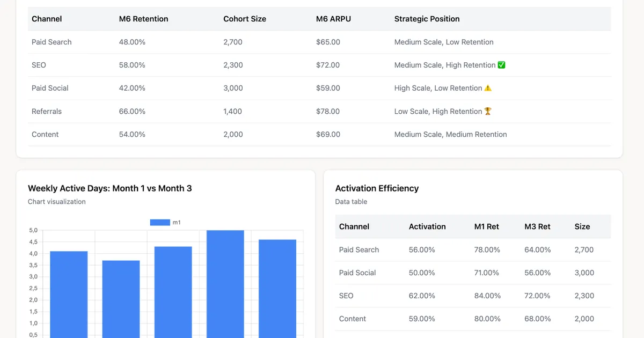This screenshot has width=644, height=338.
Task: Click the green checkmark emoji in SEO row
Action: coord(502,65)
